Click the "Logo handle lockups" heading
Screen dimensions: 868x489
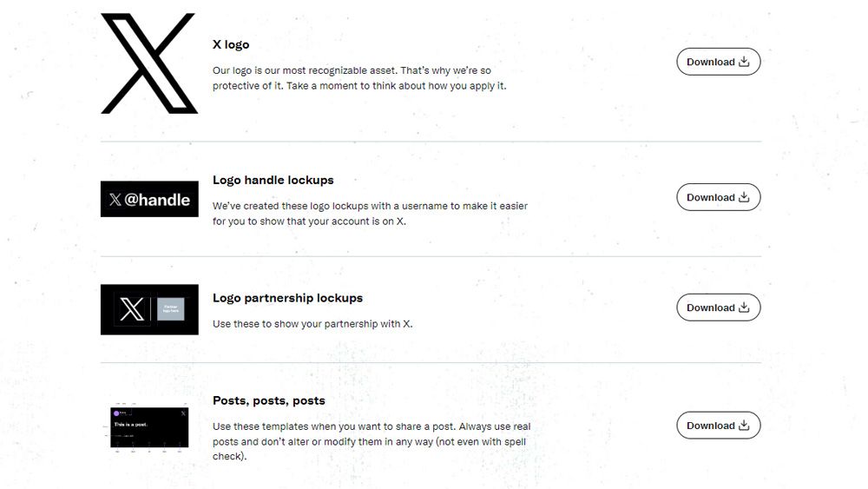[273, 180]
